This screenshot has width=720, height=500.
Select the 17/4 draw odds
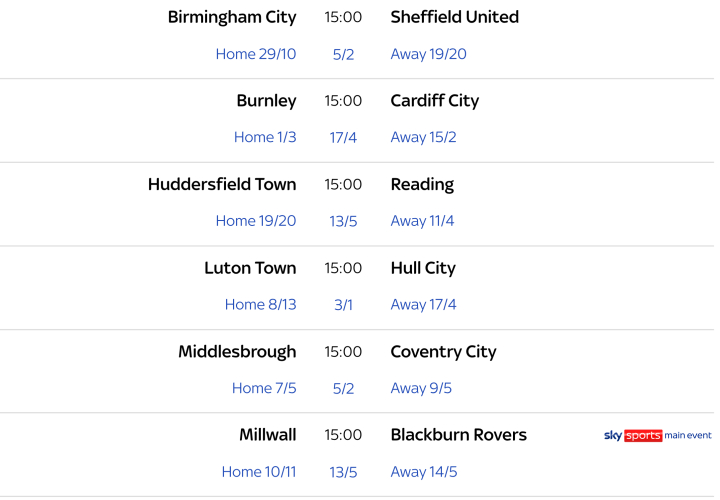coord(343,137)
